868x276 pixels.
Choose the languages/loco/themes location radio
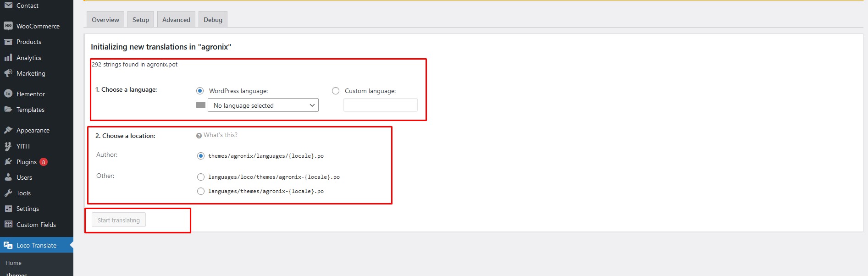(x=201, y=177)
